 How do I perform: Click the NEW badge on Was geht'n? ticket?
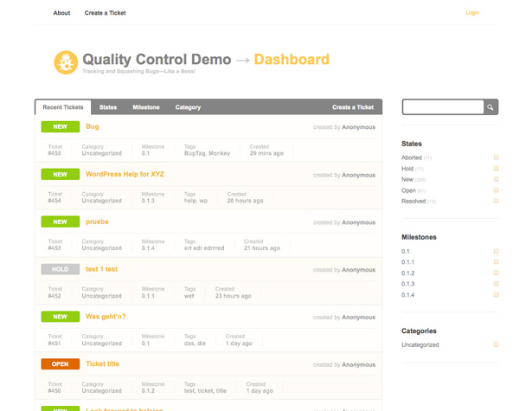61,317
